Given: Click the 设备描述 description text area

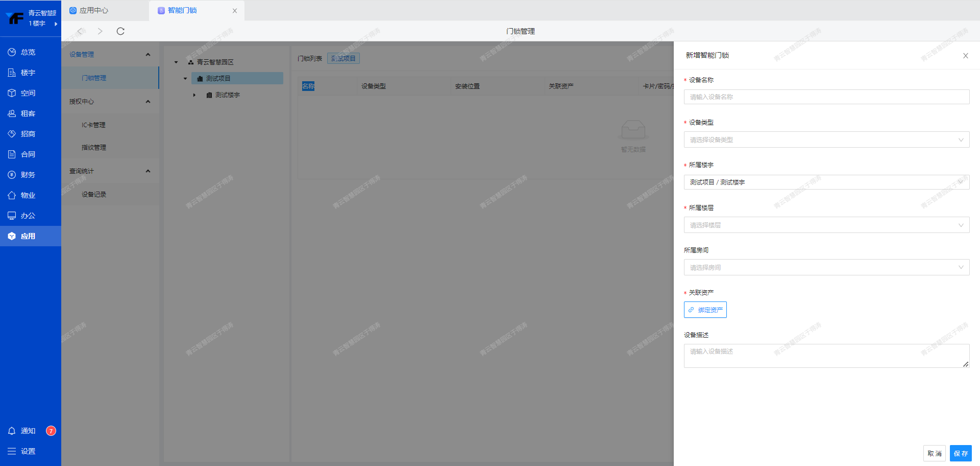Looking at the screenshot, I should (826, 356).
